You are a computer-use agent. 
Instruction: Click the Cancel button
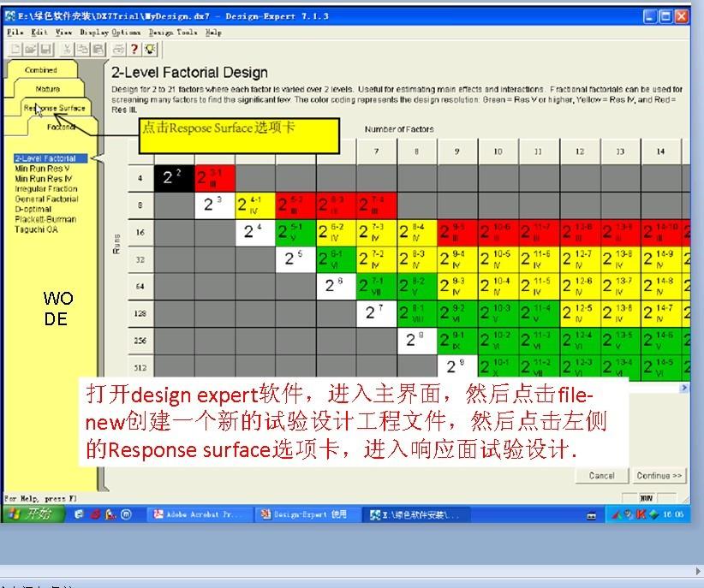pos(601,476)
